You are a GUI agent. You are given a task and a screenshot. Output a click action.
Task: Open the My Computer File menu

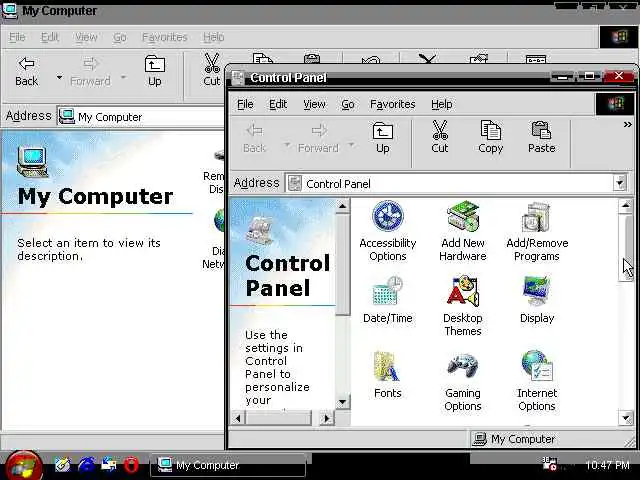(x=17, y=37)
